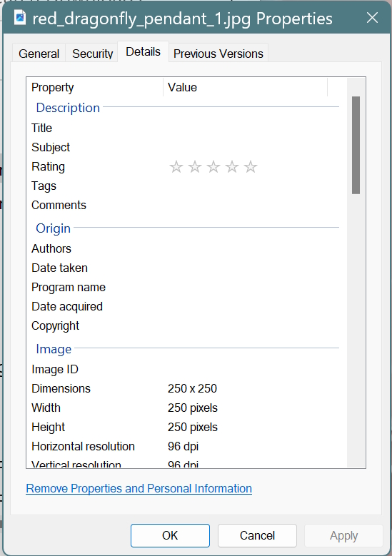Set rating to five stars
Screen dimensions: 392x556
(x=251, y=167)
